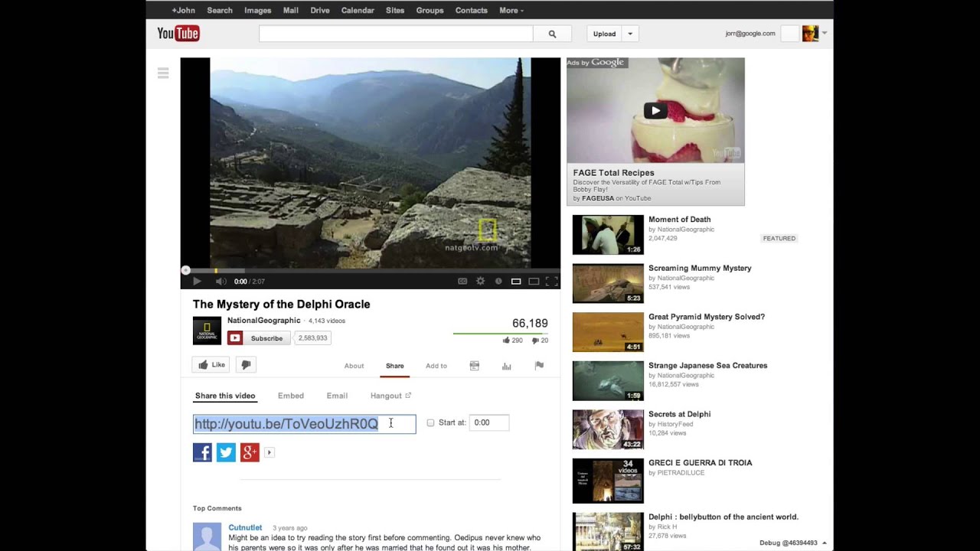980x551 pixels.
Task: Open the About tab
Action: pyautogui.click(x=354, y=366)
